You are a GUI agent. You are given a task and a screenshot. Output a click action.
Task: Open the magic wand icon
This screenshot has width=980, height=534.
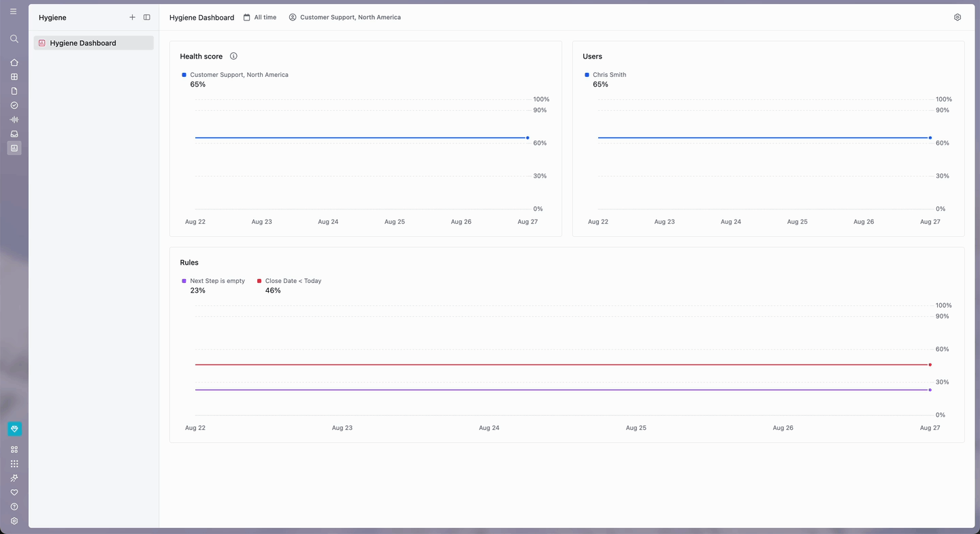pos(14,478)
